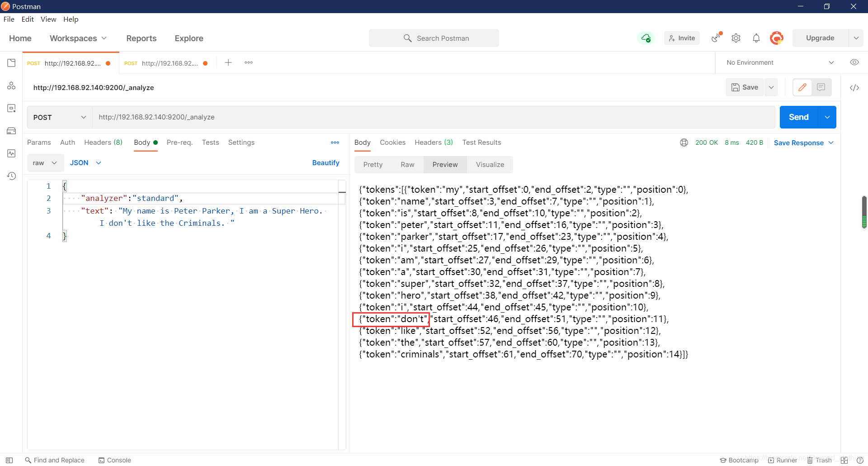The width and height of the screenshot is (868, 466).
Task: Open No Environment selector
Action: (x=780, y=62)
